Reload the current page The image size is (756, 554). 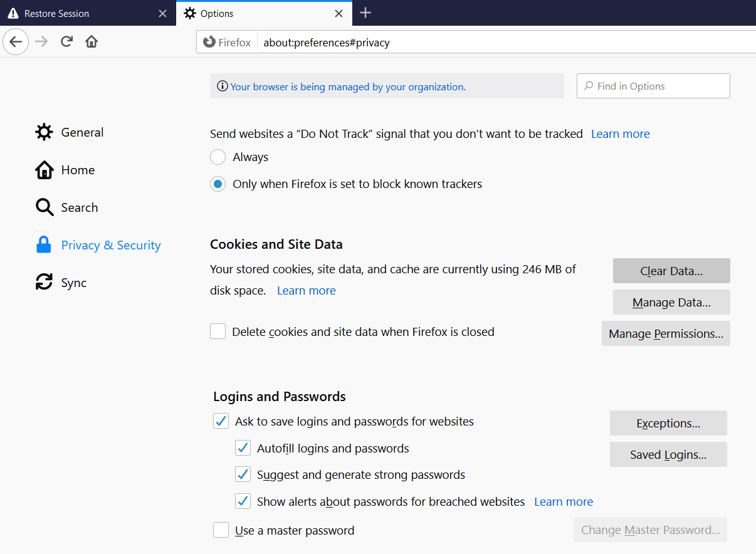click(x=66, y=42)
